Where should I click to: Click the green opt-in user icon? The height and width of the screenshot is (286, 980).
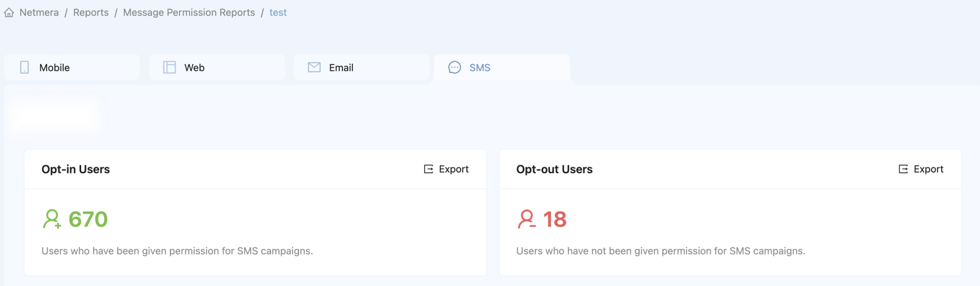point(52,219)
